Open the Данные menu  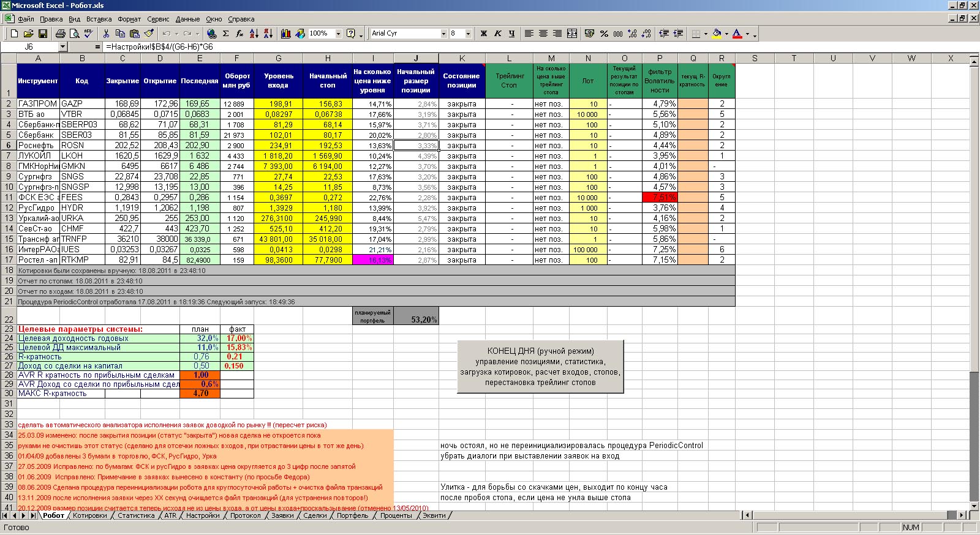click(187, 19)
